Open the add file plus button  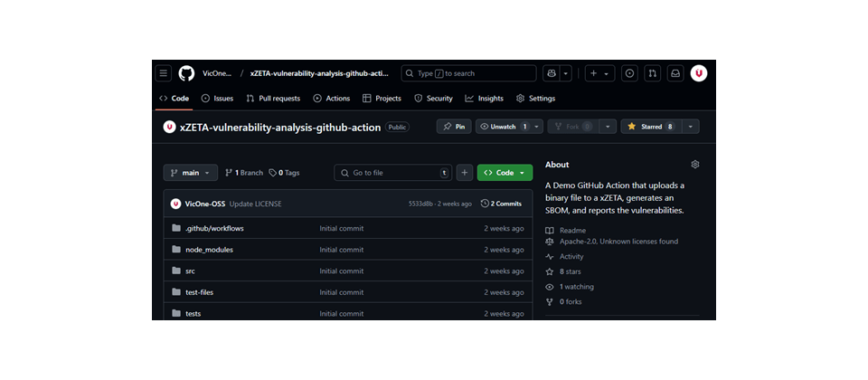[465, 173]
